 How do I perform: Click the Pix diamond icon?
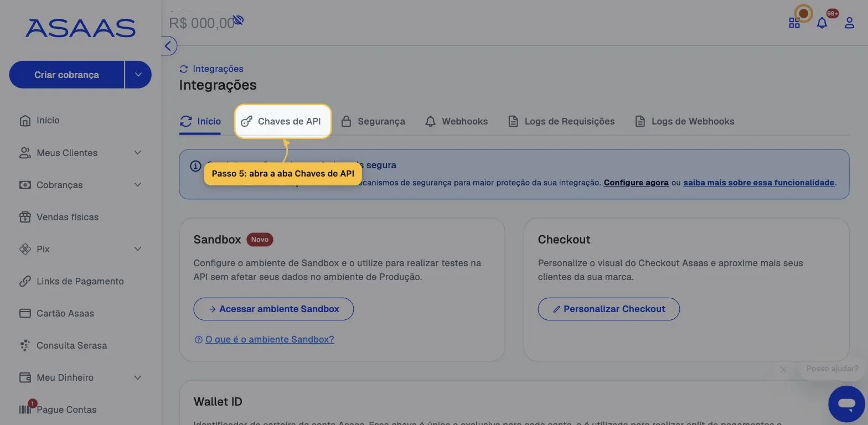click(x=25, y=249)
